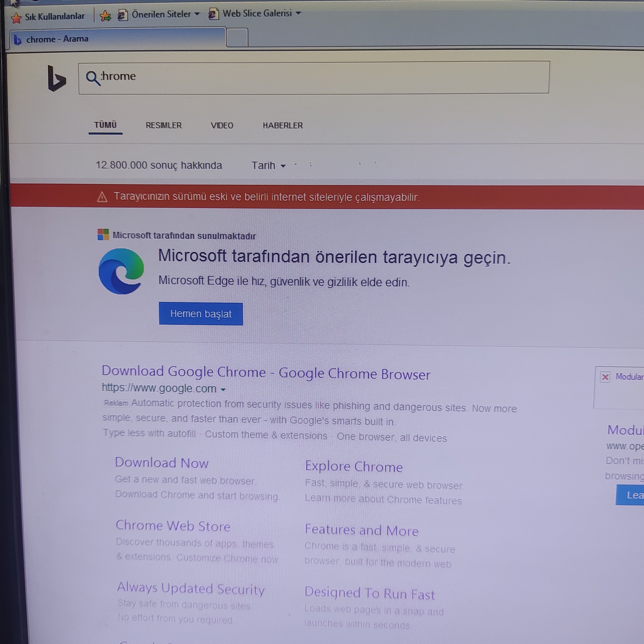The width and height of the screenshot is (644, 644).
Task: Open Download Google Chrome result link
Action: point(266,373)
